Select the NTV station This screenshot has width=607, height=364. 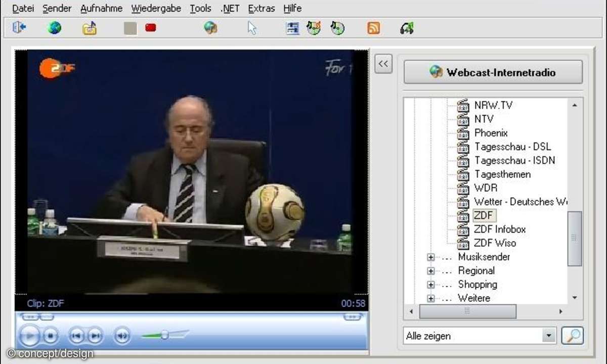point(484,119)
